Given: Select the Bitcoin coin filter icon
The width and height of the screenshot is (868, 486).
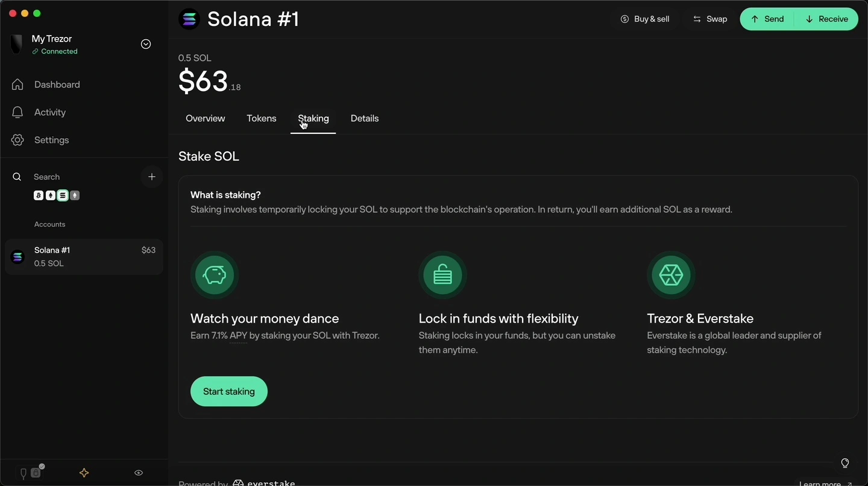Looking at the screenshot, I should (x=38, y=195).
